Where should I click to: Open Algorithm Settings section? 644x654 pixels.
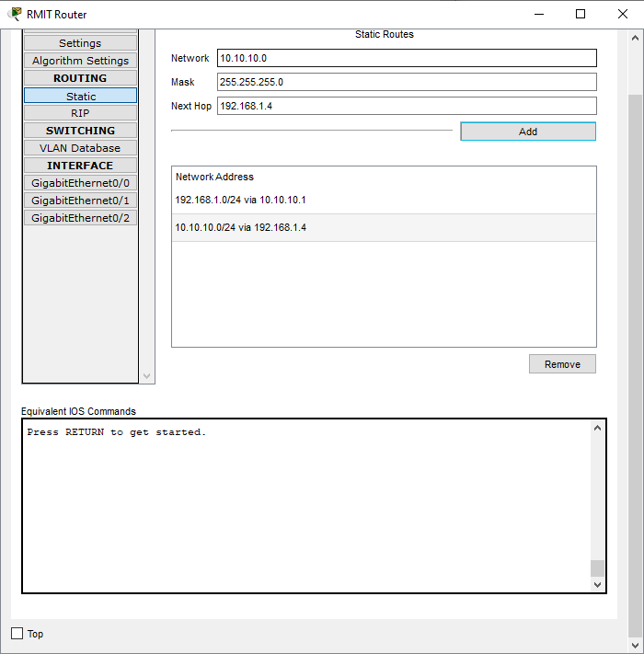[x=80, y=61]
